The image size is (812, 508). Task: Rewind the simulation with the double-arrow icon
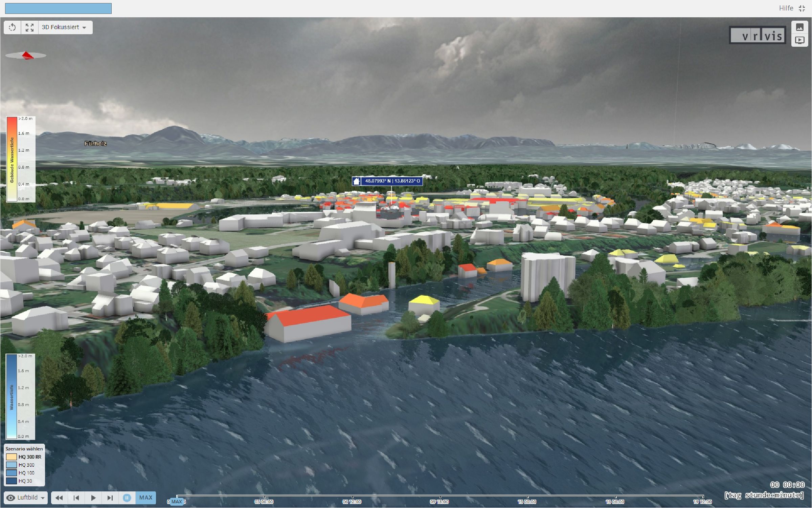coord(59,498)
